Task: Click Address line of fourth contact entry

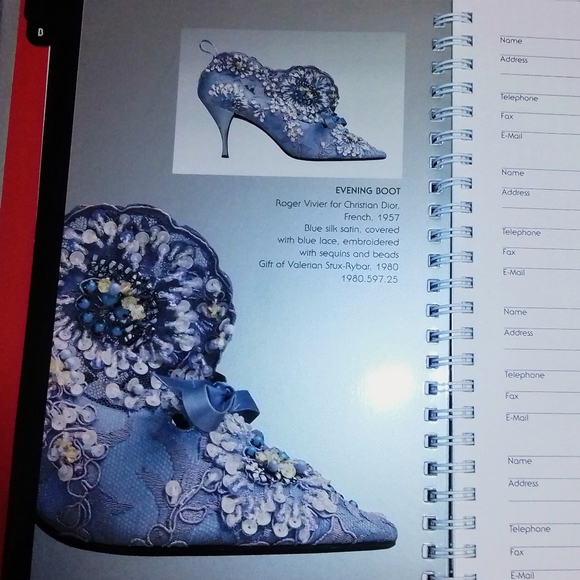Action: point(544,483)
